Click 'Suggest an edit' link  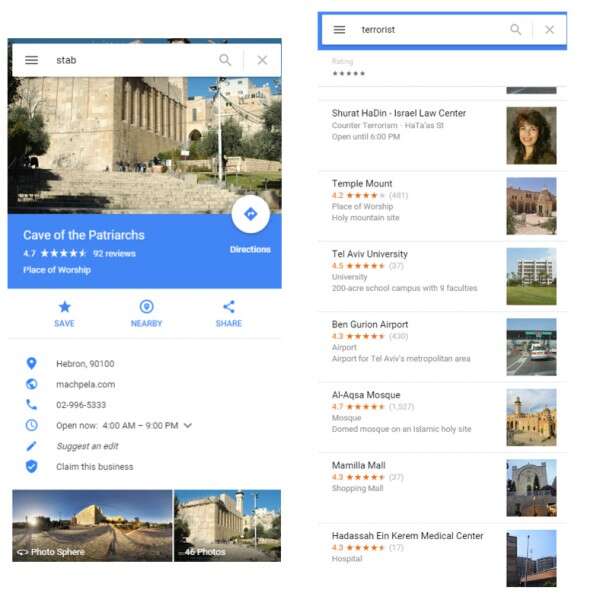(x=90, y=446)
